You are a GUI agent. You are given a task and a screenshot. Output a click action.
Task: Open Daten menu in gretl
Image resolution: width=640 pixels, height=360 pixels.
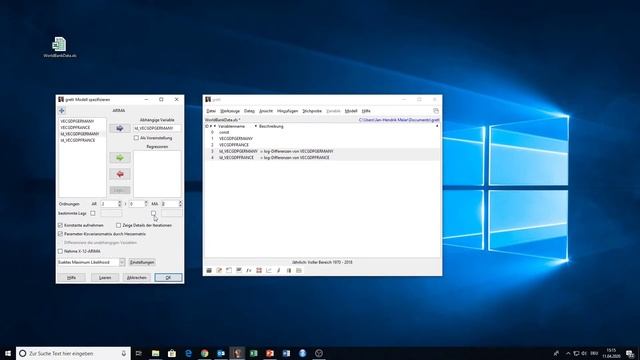tap(249, 111)
